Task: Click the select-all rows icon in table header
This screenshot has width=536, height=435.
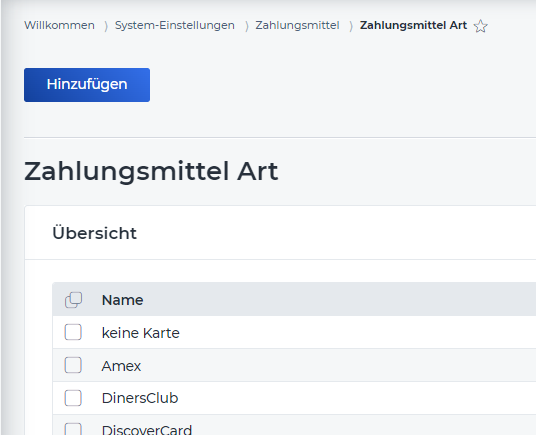Action: [73, 300]
